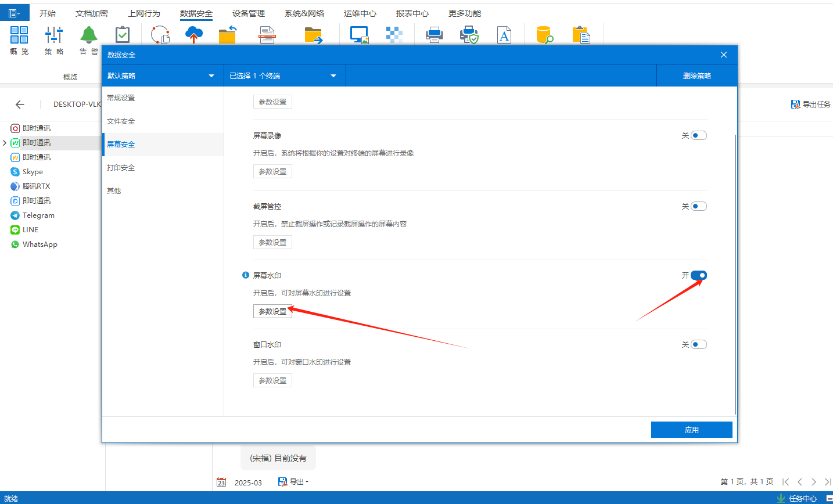Screen dimensions: 833x504
Task: Toggle the 截屏管控 screenshot control switch
Action: click(698, 207)
